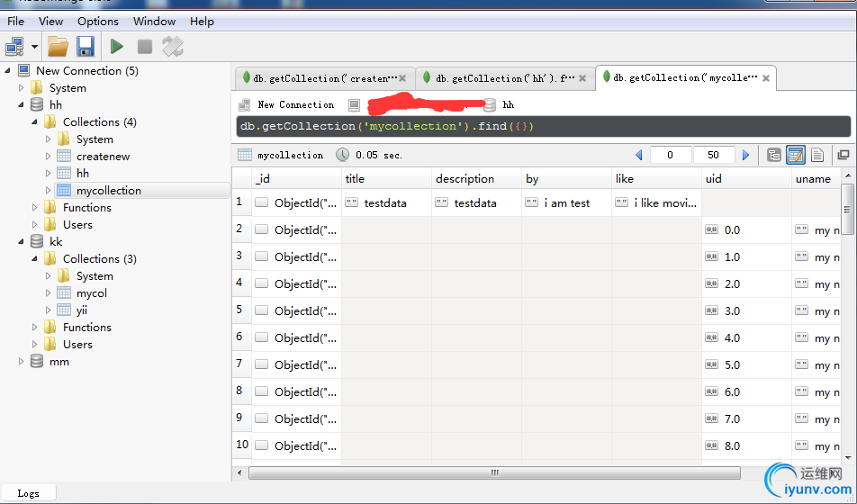Collapse the hh database node
The height and width of the screenshot is (504, 857).
click(x=22, y=104)
